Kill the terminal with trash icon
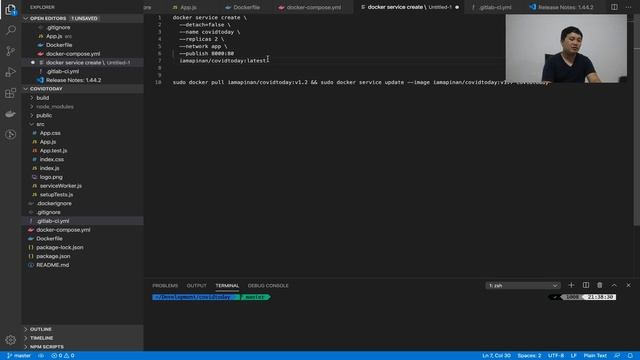Image resolution: width=640 pixels, height=360 pixels. coord(600,285)
